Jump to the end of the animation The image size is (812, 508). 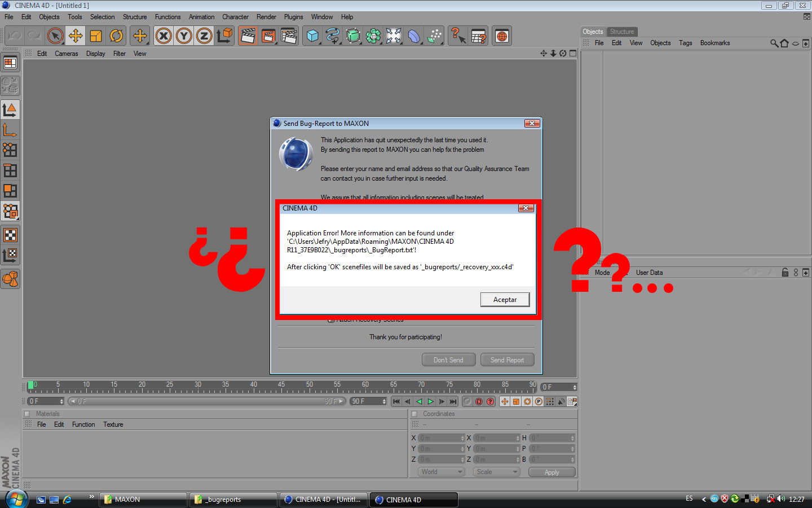[x=453, y=401]
